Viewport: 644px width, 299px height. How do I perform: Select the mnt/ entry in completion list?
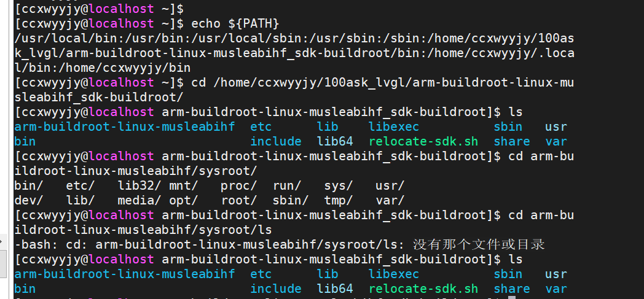click(183, 185)
